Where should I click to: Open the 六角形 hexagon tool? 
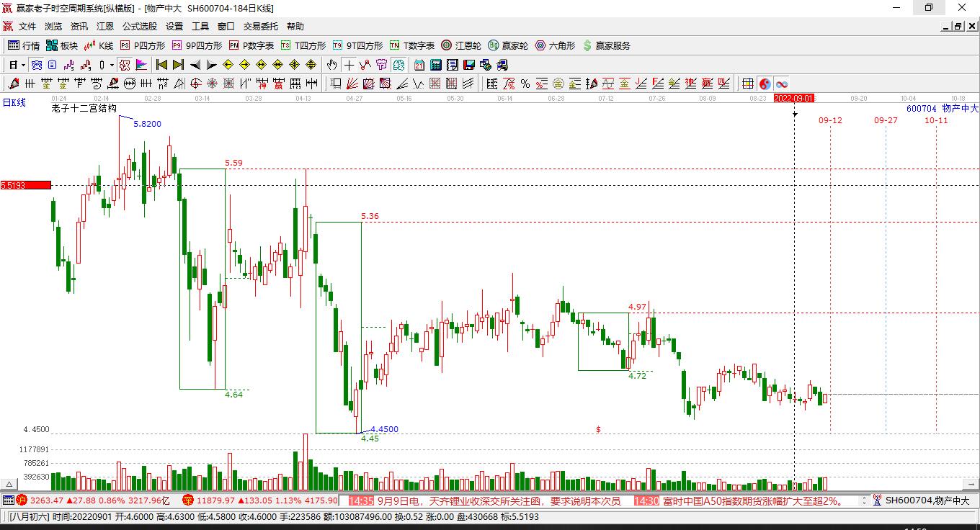[x=555, y=45]
